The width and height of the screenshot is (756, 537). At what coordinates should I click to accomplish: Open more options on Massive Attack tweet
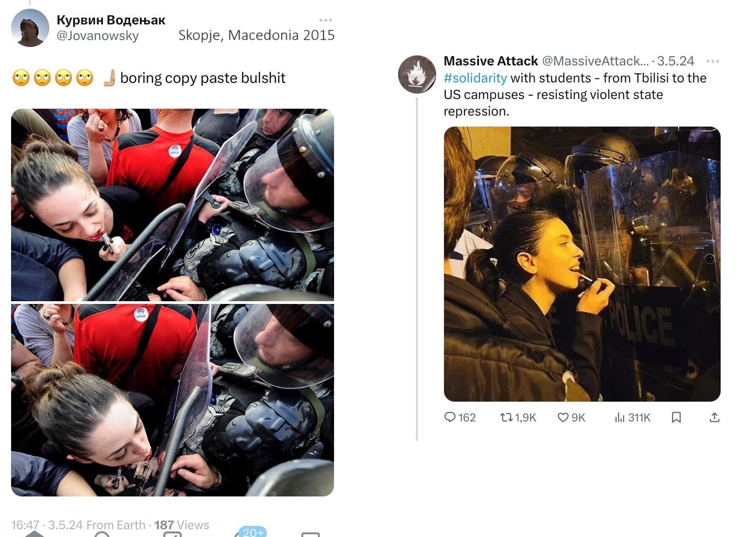712,61
